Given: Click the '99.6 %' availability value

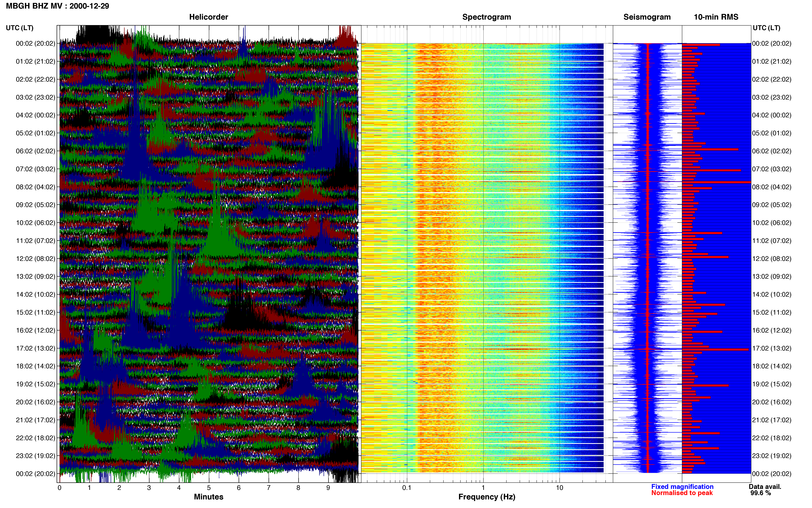Looking at the screenshot, I should (761, 493).
